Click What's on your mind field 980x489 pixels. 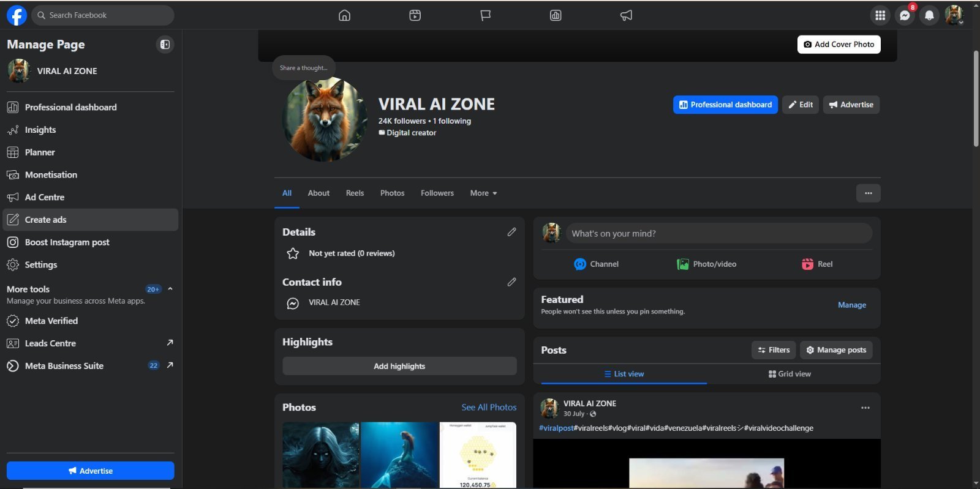click(719, 233)
